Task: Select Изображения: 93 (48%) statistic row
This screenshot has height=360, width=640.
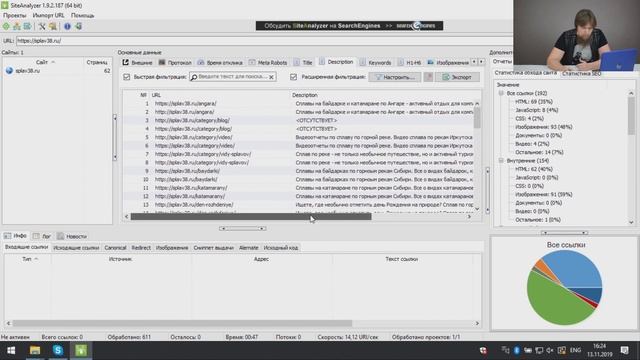Action: click(543, 127)
